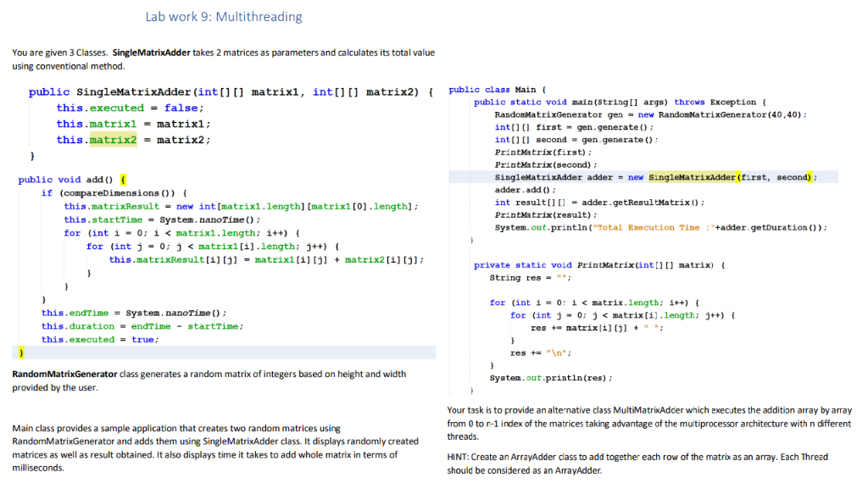The height and width of the screenshot is (483, 868).
Task: Click the line "if (compareDimensions()) {"
Action: [x=114, y=193]
